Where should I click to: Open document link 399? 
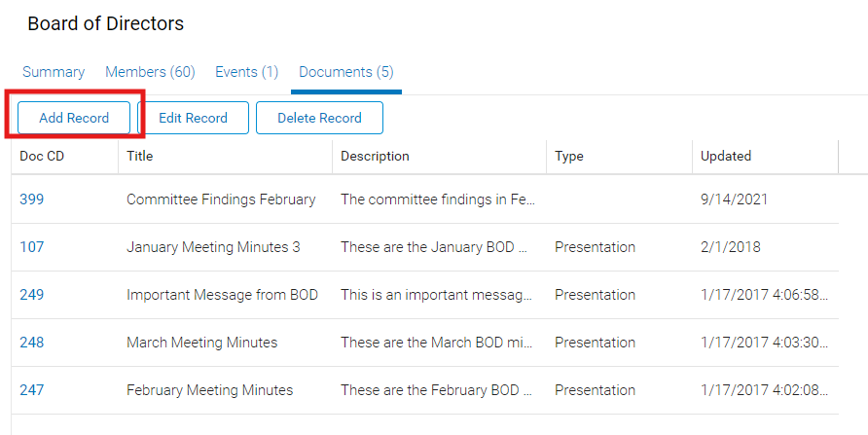(31, 199)
